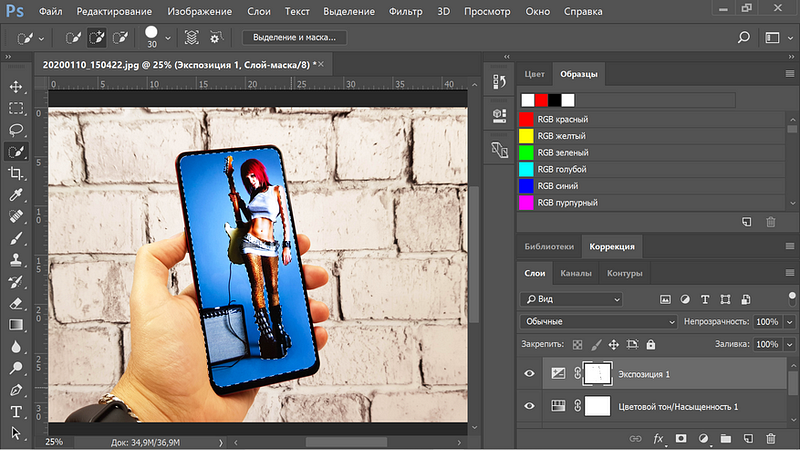Hide the Цветовой тон/Насыщенность 1 layer

[529, 406]
